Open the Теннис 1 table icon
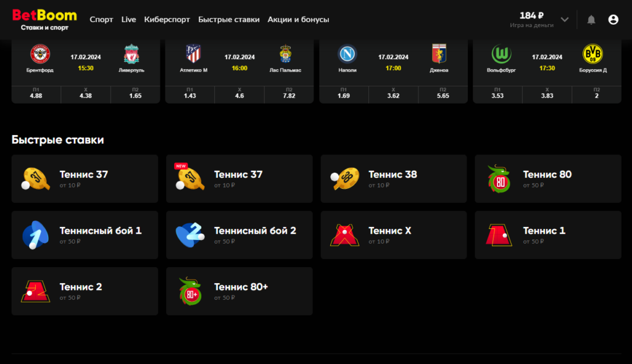632x364 pixels. pos(499,235)
